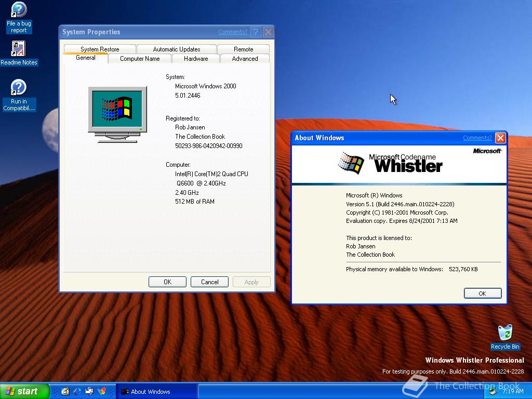Close the About Windows dialog
532x399 pixels.
click(500, 138)
